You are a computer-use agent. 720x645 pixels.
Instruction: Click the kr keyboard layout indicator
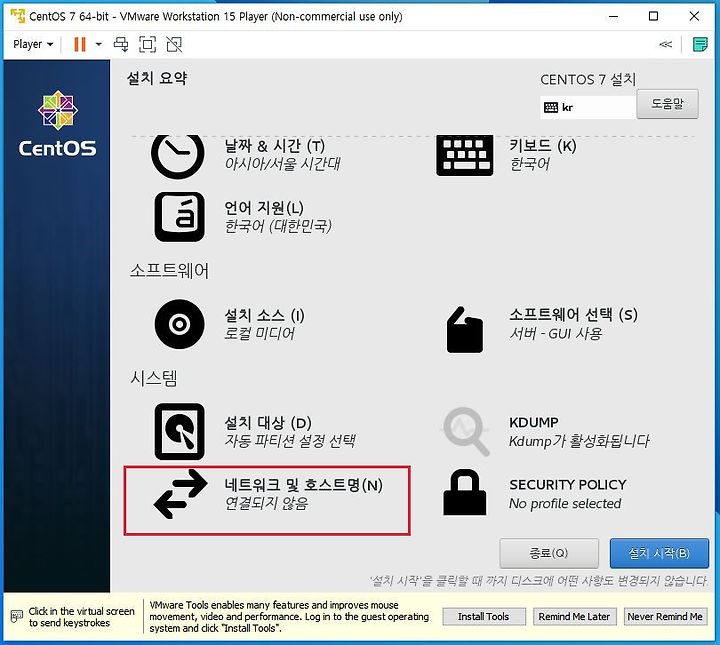588,107
